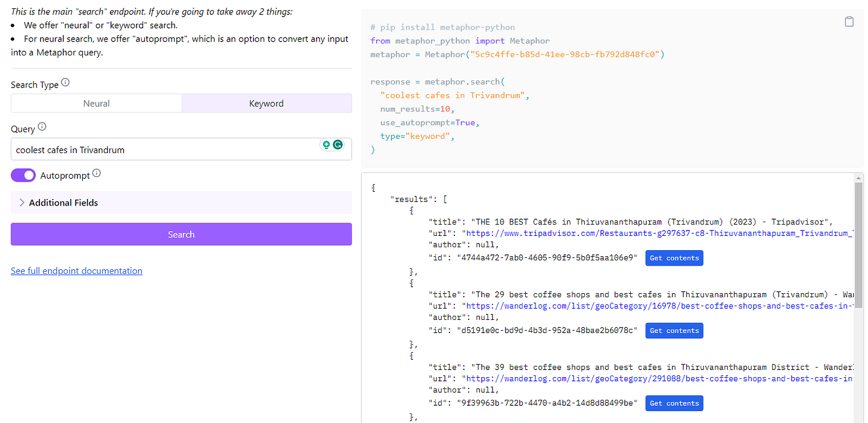Click the Grammarly icon in Query field
Screen dimensions: 868x423
point(338,145)
